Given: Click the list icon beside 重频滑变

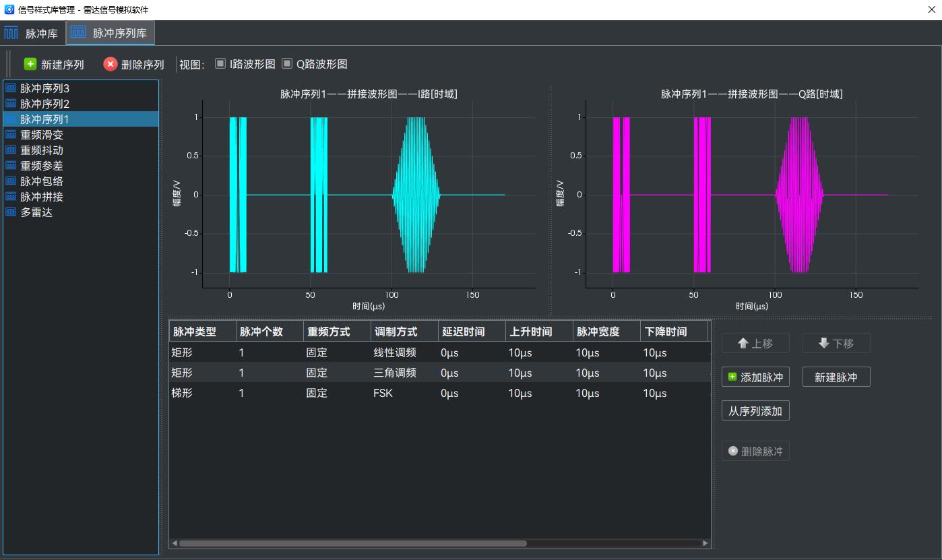Looking at the screenshot, I should tap(11, 135).
